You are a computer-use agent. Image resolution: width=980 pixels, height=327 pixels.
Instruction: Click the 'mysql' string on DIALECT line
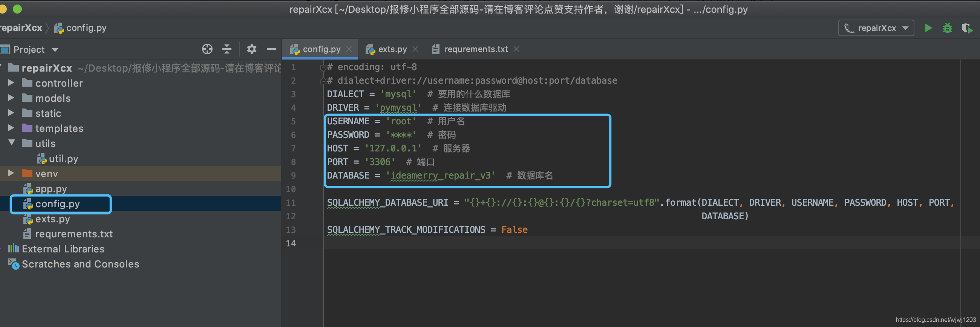tap(398, 94)
